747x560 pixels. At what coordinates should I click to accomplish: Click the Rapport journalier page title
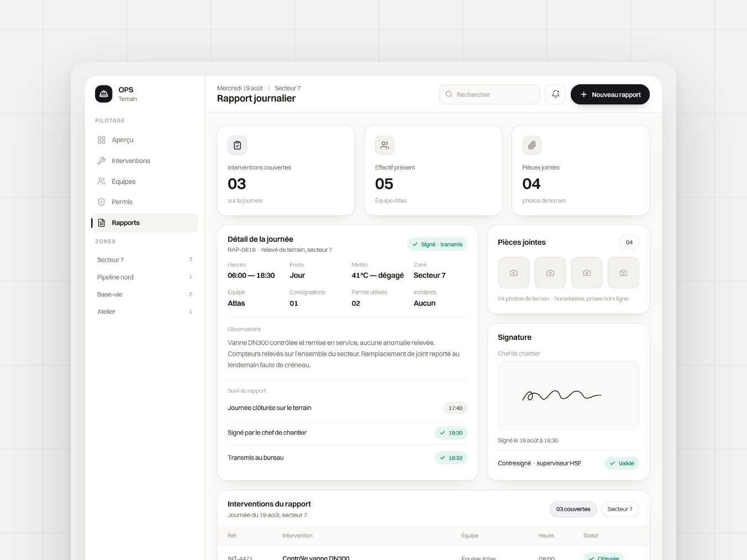click(x=256, y=98)
